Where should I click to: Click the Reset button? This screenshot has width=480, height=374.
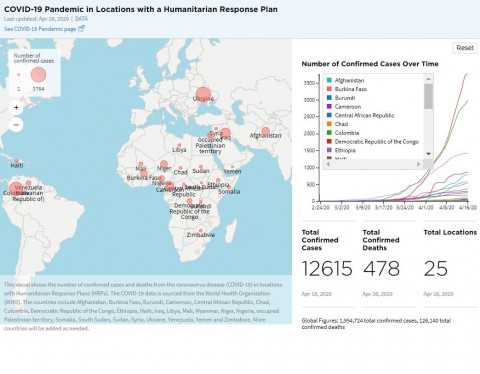coord(465,48)
